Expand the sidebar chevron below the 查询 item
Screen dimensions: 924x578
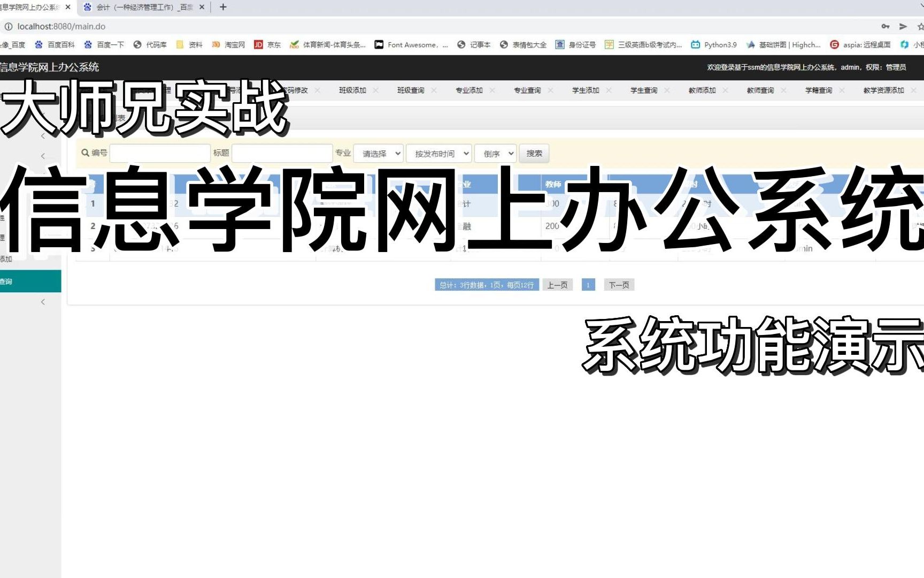[x=43, y=302]
